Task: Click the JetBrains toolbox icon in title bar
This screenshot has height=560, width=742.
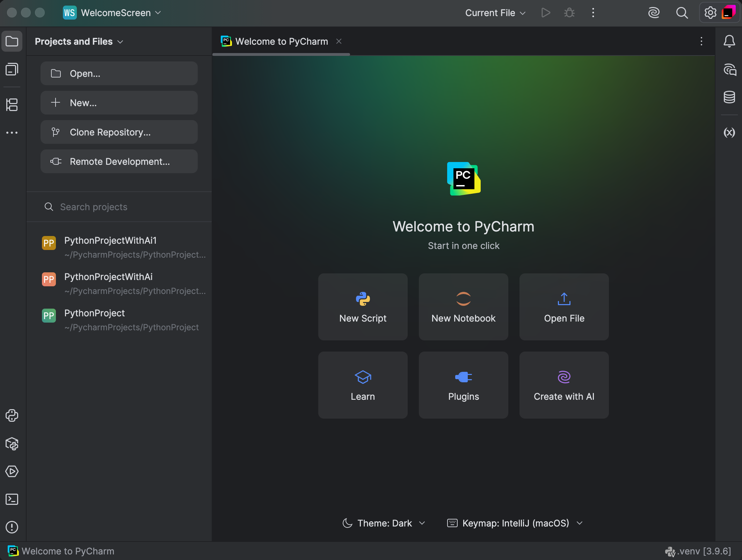Action: pyautogui.click(x=728, y=12)
